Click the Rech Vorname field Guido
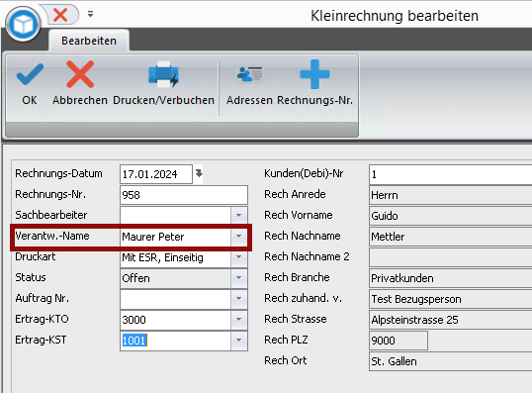 click(x=451, y=216)
